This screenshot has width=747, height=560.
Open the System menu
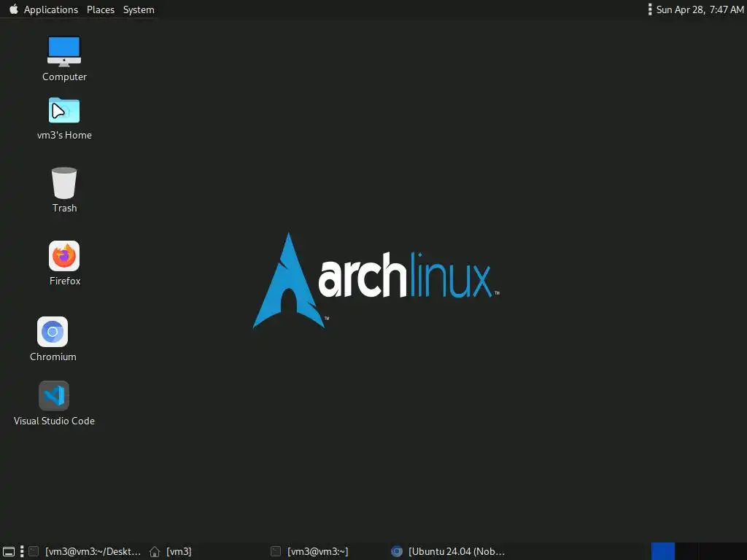(139, 9)
